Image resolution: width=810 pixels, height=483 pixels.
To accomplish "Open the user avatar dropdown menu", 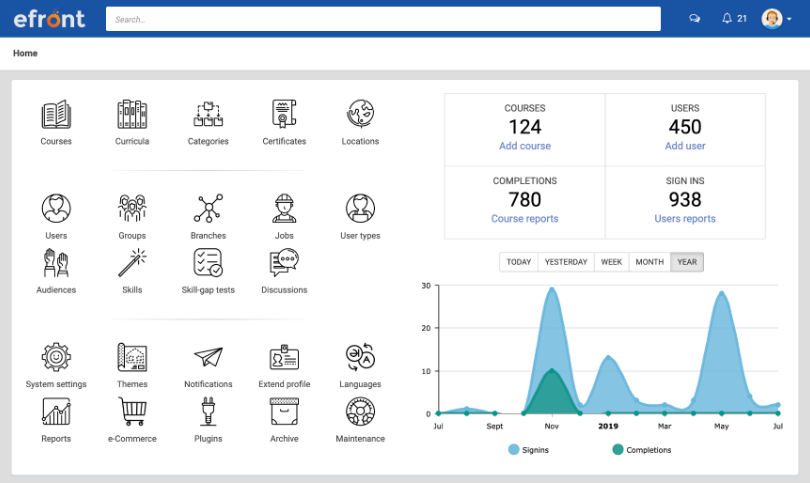I will coord(776,19).
